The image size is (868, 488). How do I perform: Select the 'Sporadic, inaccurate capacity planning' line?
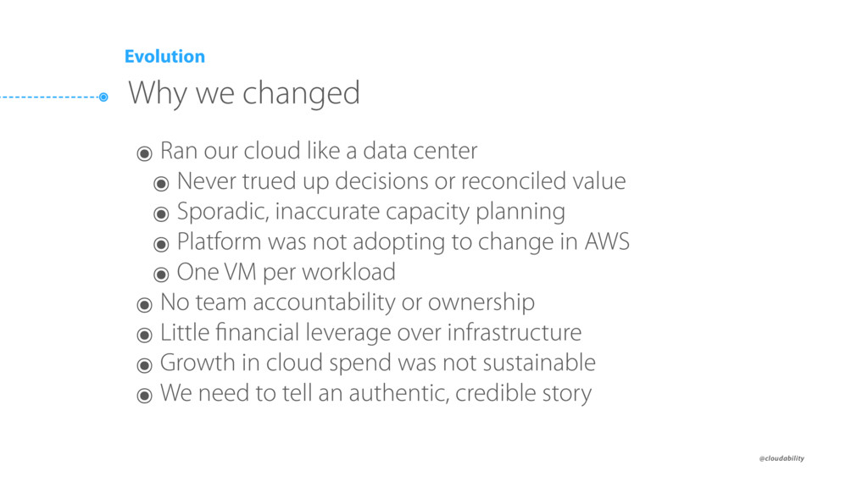(x=371, y=212)
